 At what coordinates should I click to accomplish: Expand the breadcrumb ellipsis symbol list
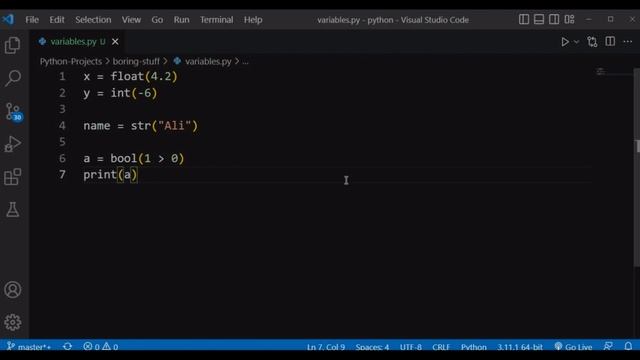tap(245, 62)
